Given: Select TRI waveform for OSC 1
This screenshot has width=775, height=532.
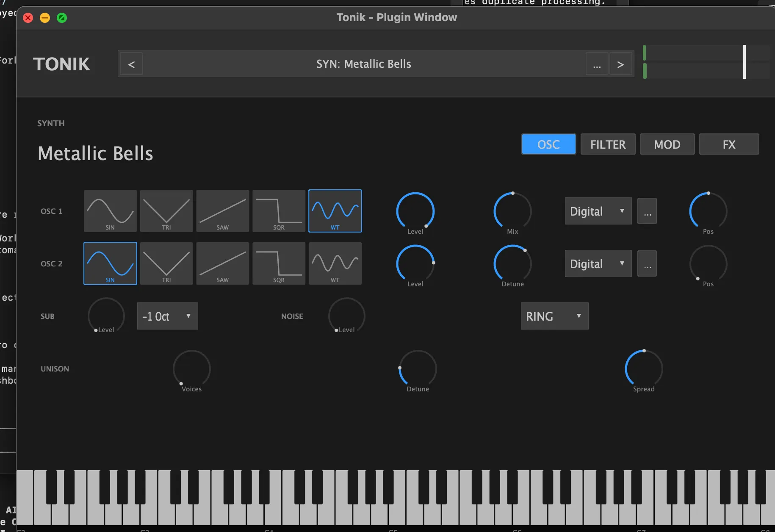Looking at the screenshot, I should tap(166, 211).
